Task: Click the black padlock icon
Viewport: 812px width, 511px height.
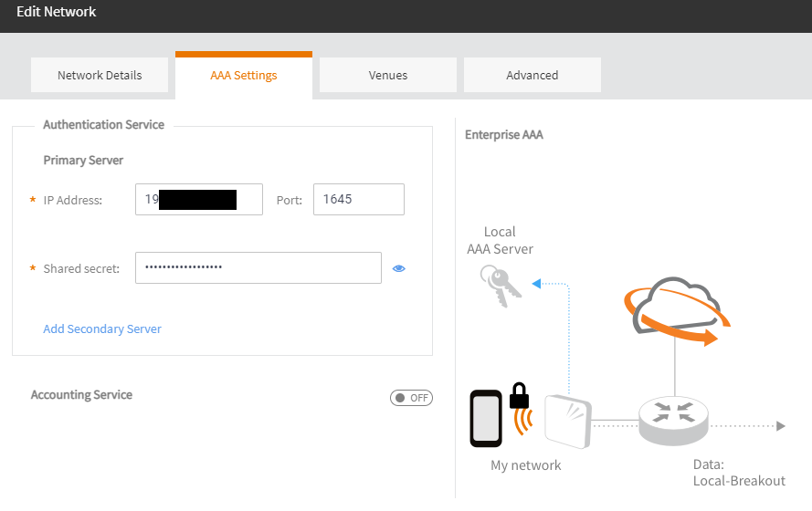Action: point(519,395)
